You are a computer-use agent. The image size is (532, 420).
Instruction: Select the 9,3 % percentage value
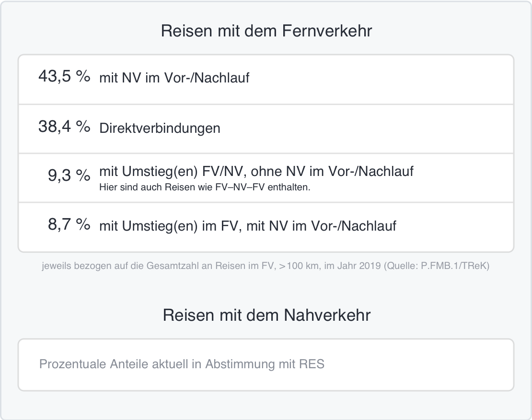(x=69, y=176)
